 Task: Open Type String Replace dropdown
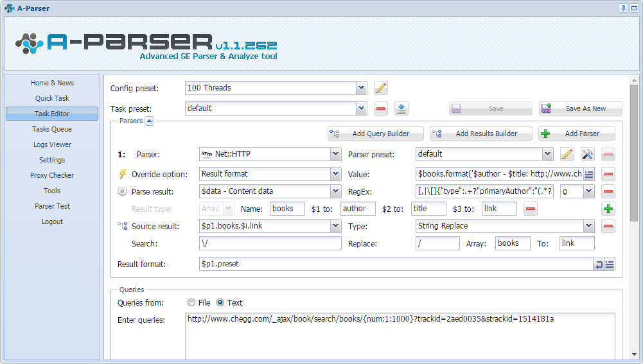588,225
